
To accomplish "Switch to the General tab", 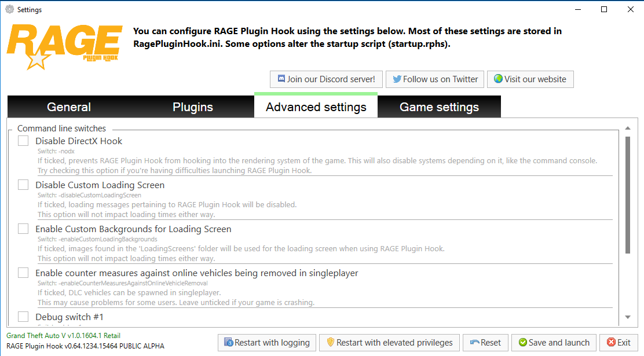I will (x=69, y=107).
